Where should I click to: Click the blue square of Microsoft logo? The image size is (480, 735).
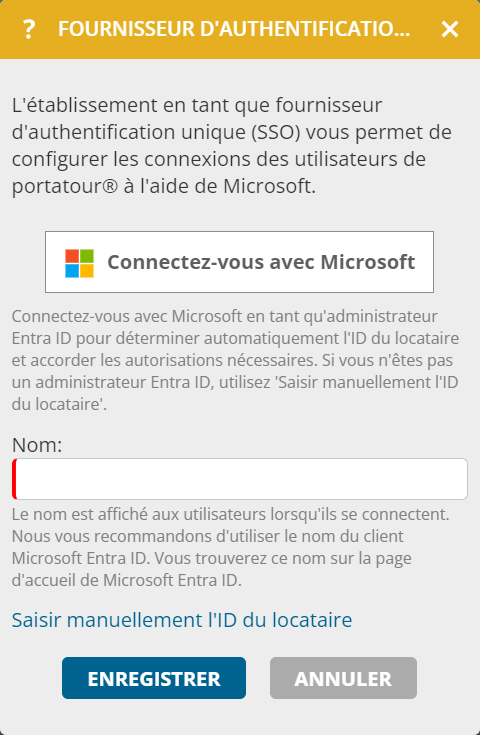pos(72,271)
